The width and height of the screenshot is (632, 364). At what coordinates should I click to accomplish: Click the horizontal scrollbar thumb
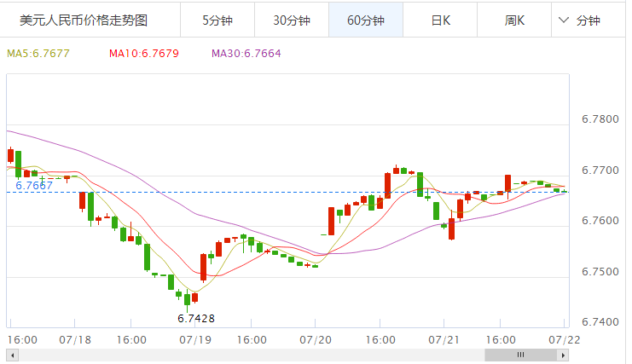519,355
